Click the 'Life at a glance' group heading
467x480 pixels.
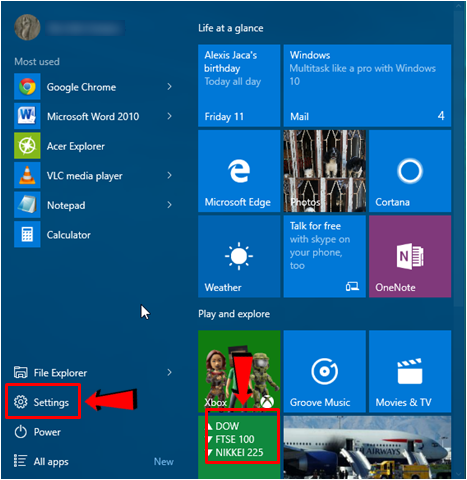(231, 28)
